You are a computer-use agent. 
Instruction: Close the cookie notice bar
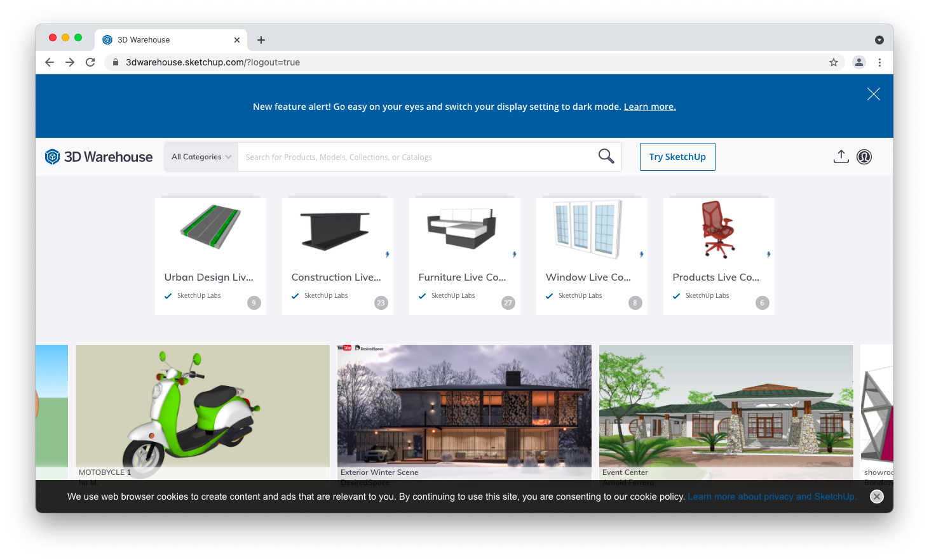(x=877, y=497)
